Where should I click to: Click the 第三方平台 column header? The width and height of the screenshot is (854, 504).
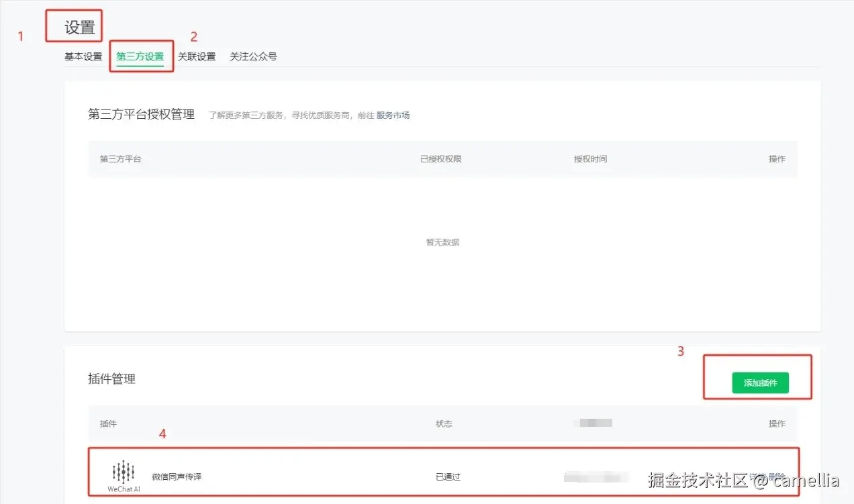(121, 159)
